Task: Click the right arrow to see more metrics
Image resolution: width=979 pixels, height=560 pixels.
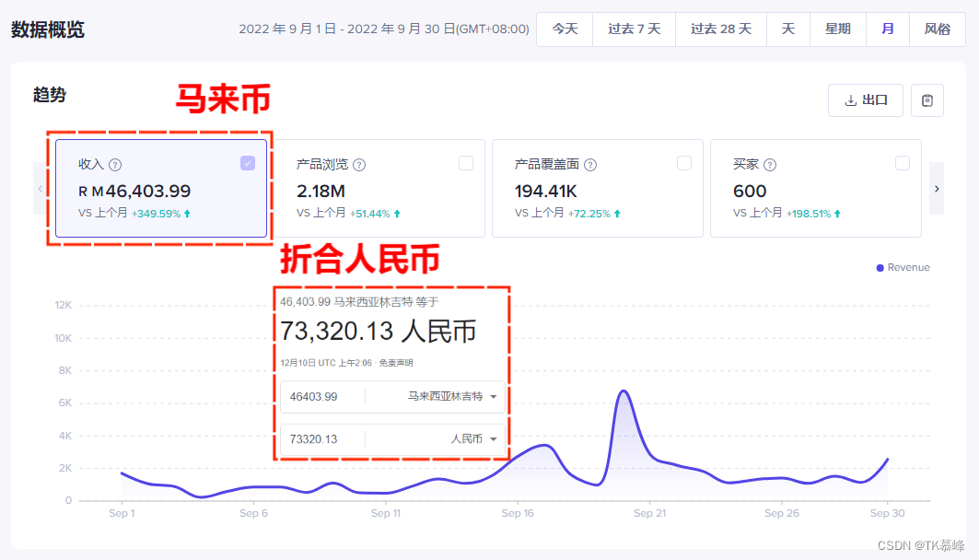Action: coord(937,189)
